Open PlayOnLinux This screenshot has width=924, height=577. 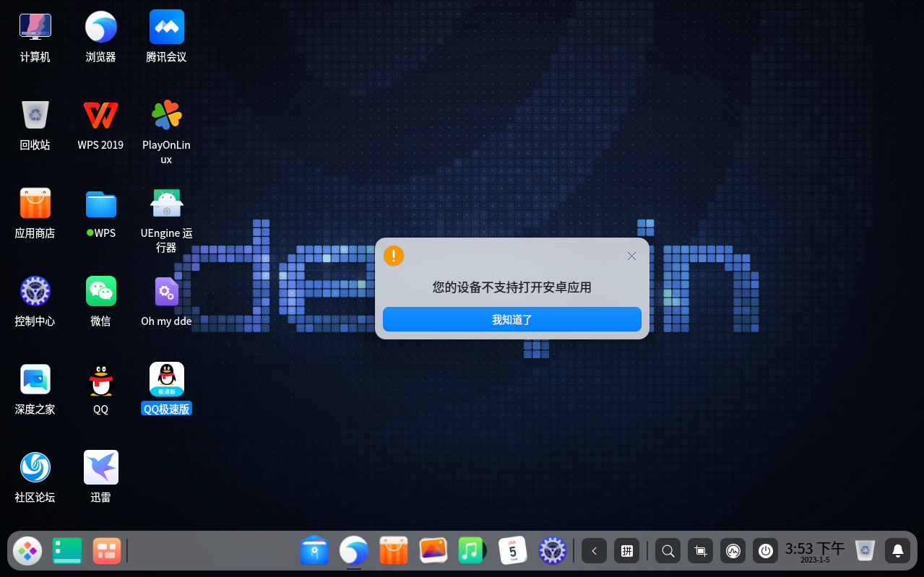[166, 115]
